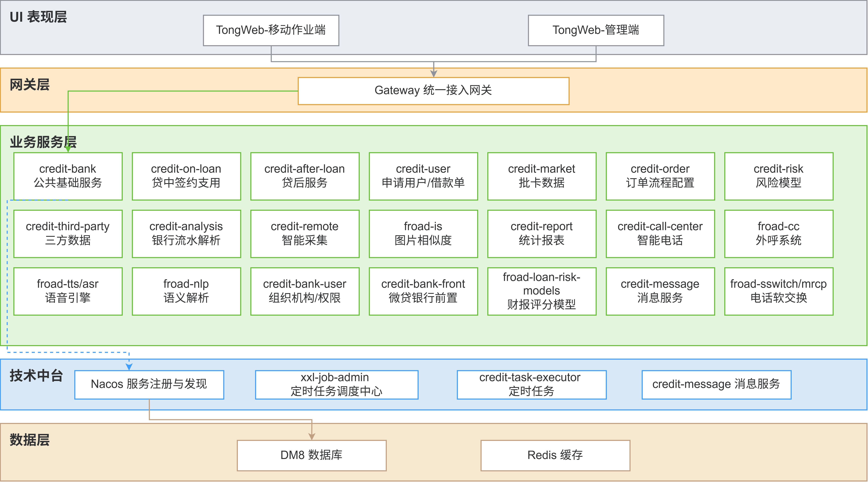Screen dimensions: 868x482
Task: Select the credit-call-center 智能电话 box
Action: [660, 234]
